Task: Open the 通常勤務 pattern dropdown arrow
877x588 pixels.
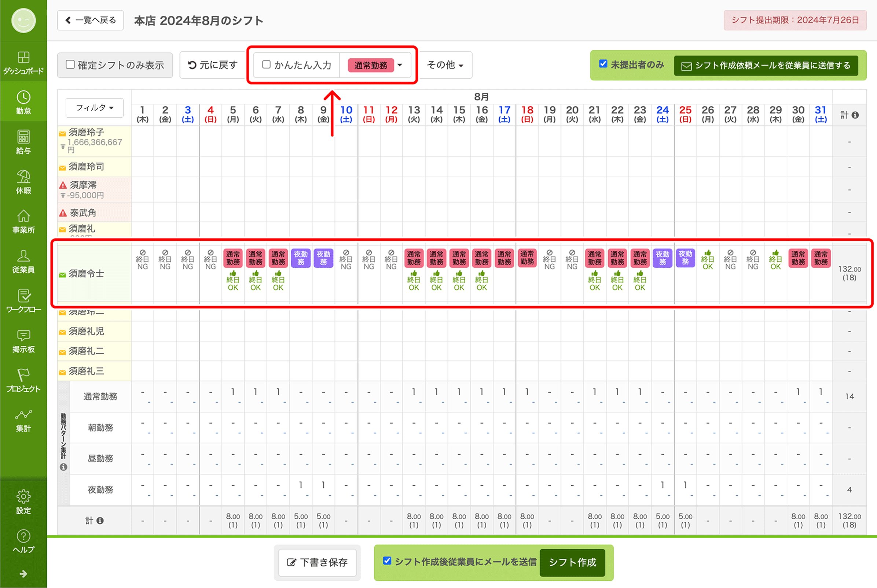Action: pyautogui.click(x=400, y=65)
